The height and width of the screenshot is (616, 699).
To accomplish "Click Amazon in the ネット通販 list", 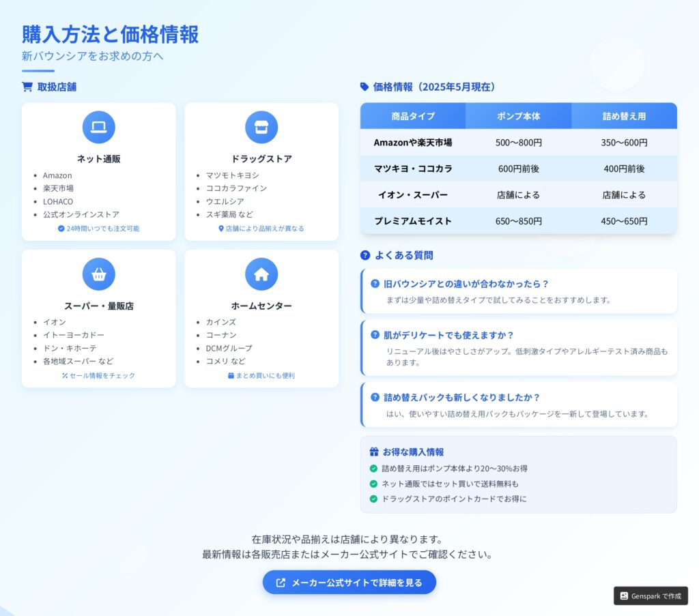I will (x=57, y=175).
